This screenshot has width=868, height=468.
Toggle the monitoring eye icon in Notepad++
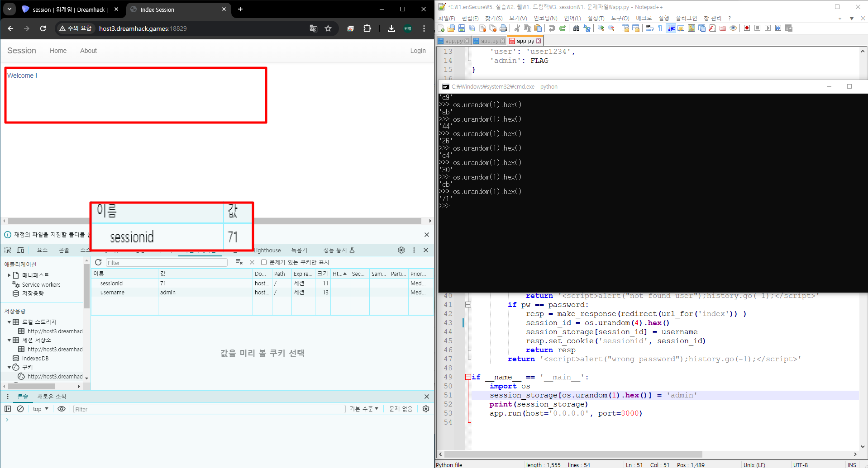[733, 28]
